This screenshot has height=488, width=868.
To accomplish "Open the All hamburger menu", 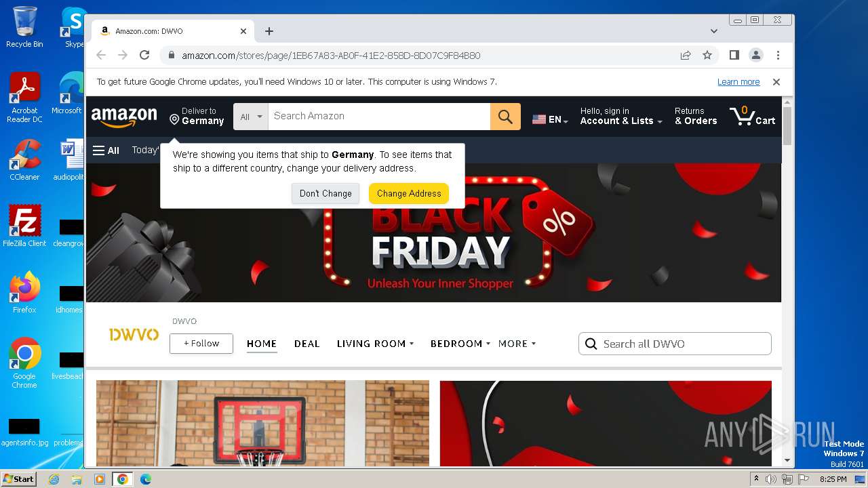I will coord(106,150).
